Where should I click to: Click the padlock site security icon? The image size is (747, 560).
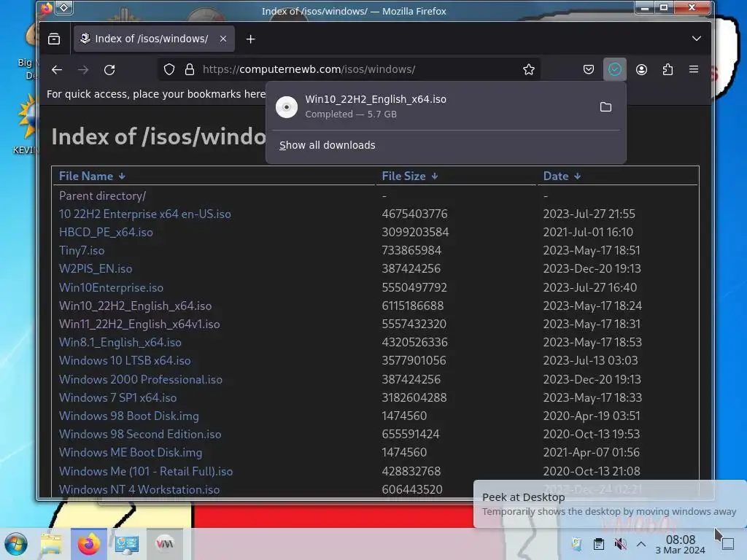190,69
